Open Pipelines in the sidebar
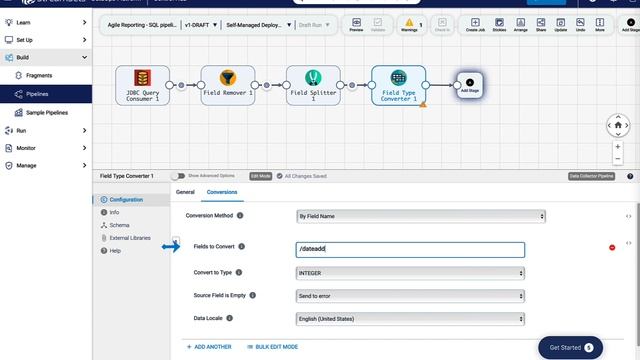The height and width of the screenshot is (360, 640). click(x=46, y=94)
